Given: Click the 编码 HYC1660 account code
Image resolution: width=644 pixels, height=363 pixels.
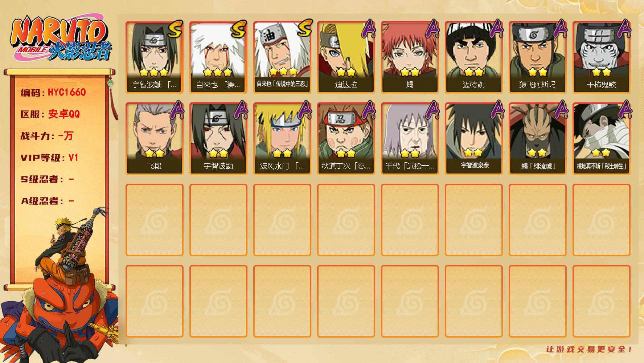Looking at the screenshot, I should pos(53,92).
